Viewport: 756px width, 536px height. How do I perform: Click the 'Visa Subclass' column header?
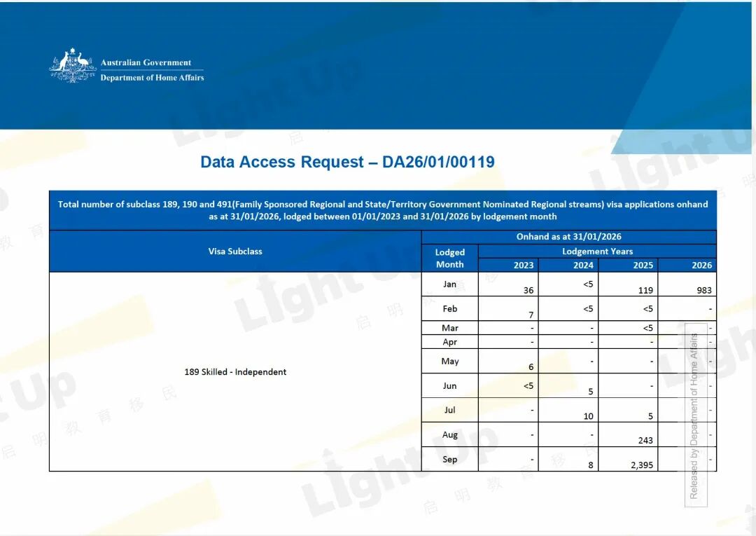pos(235,251)
